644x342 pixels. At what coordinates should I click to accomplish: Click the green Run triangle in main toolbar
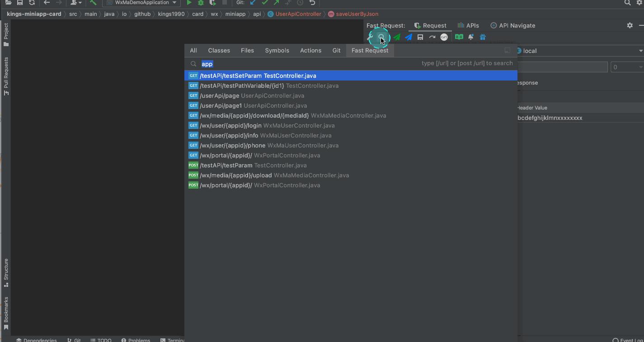click(189, 3)
